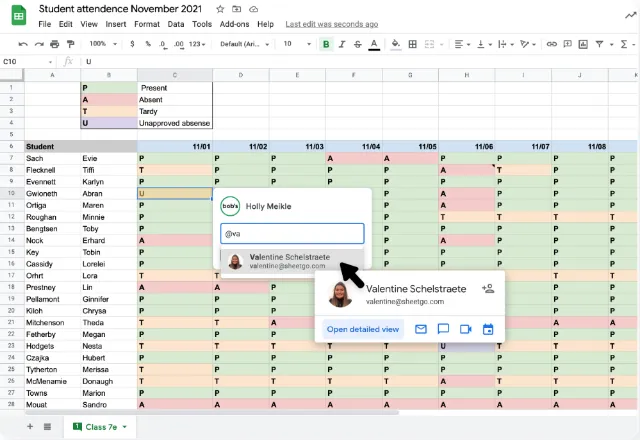Open the activity trend icon at top right

(631, 16)
